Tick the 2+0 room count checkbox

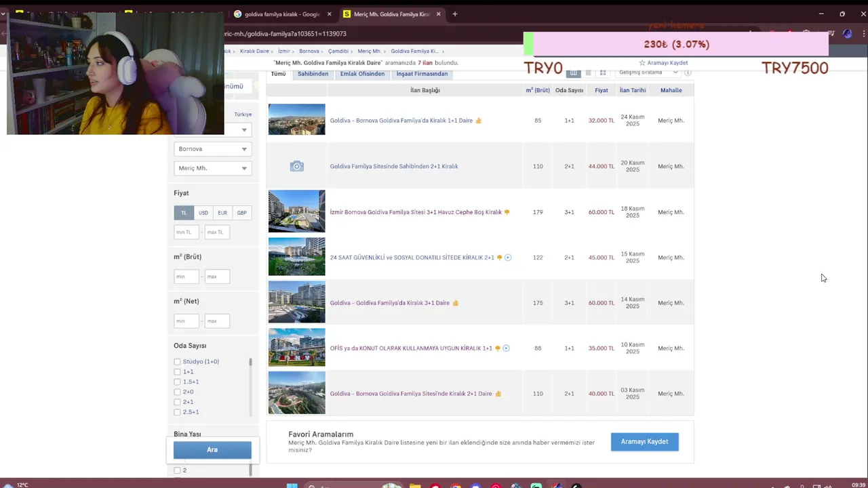click(x=177, y=392)
